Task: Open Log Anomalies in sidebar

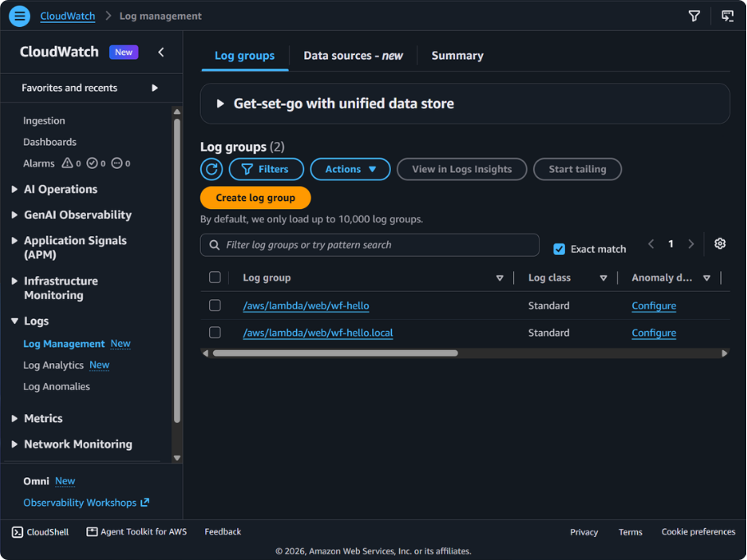Action: (x=57, y=387)
